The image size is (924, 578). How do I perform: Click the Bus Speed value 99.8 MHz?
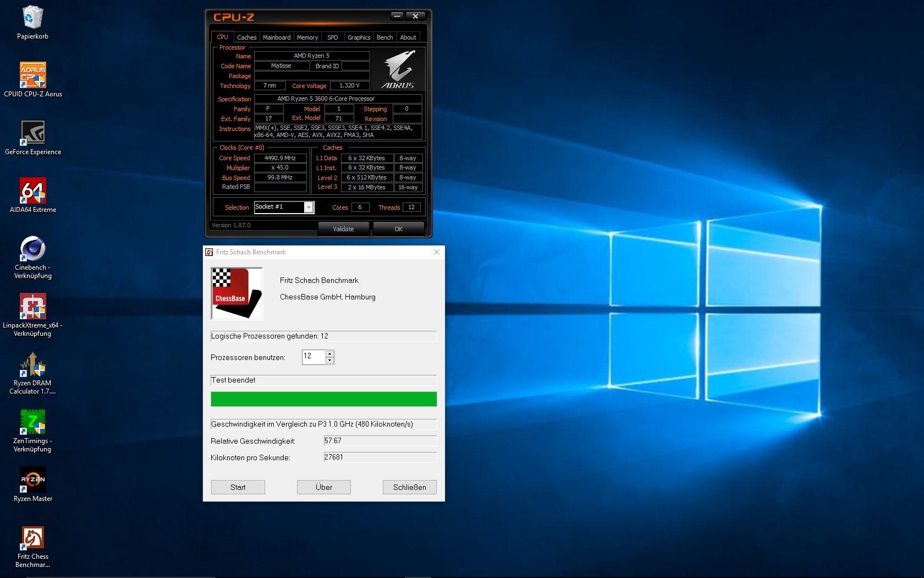pos(280,177)
